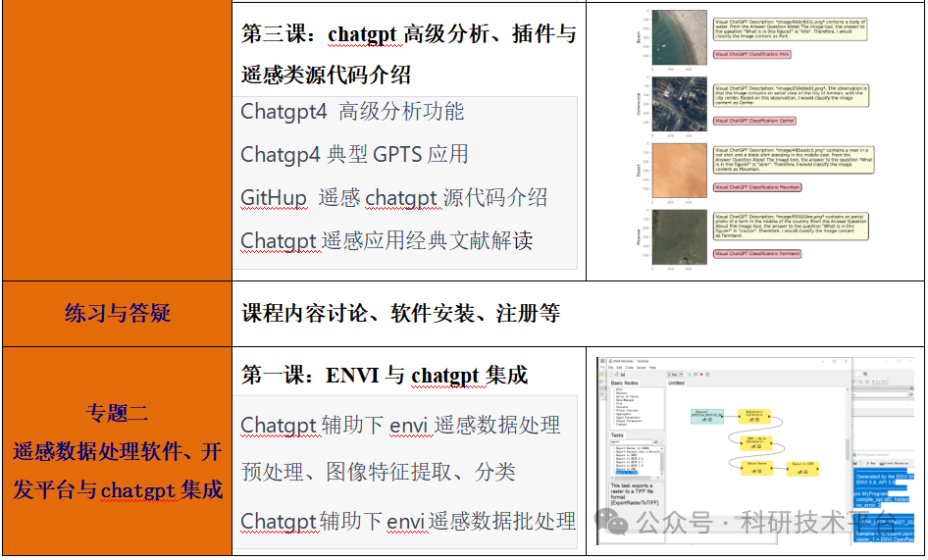Viewport: 928px width, 560px height.
Task: Click the line "预处理、图像特征提取、分类"
Action: pos(379,472)
